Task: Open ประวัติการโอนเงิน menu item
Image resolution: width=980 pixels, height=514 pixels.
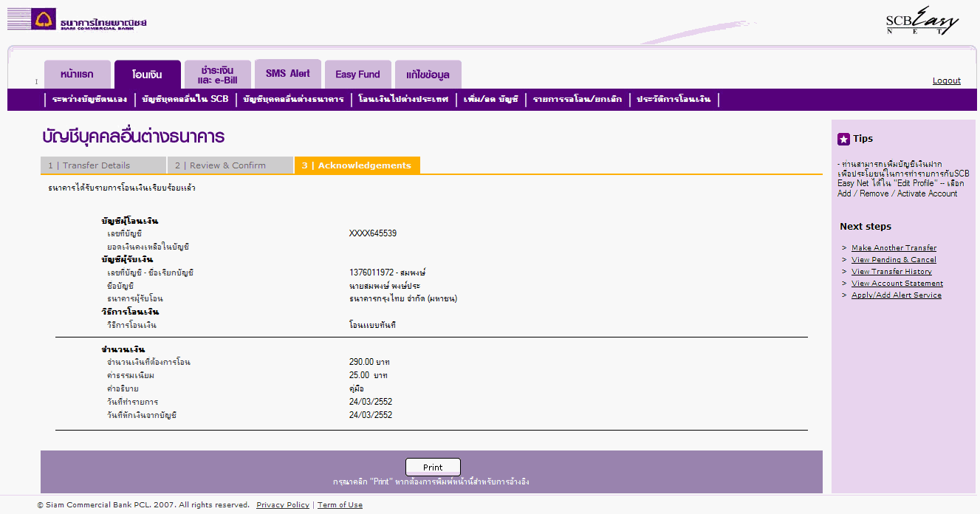Action: (x=674, y=99)
